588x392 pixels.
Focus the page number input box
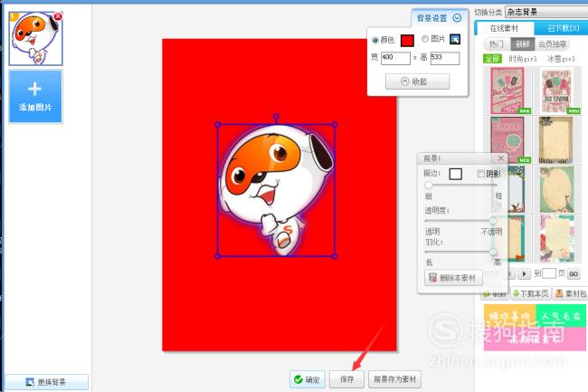[549, 273]
